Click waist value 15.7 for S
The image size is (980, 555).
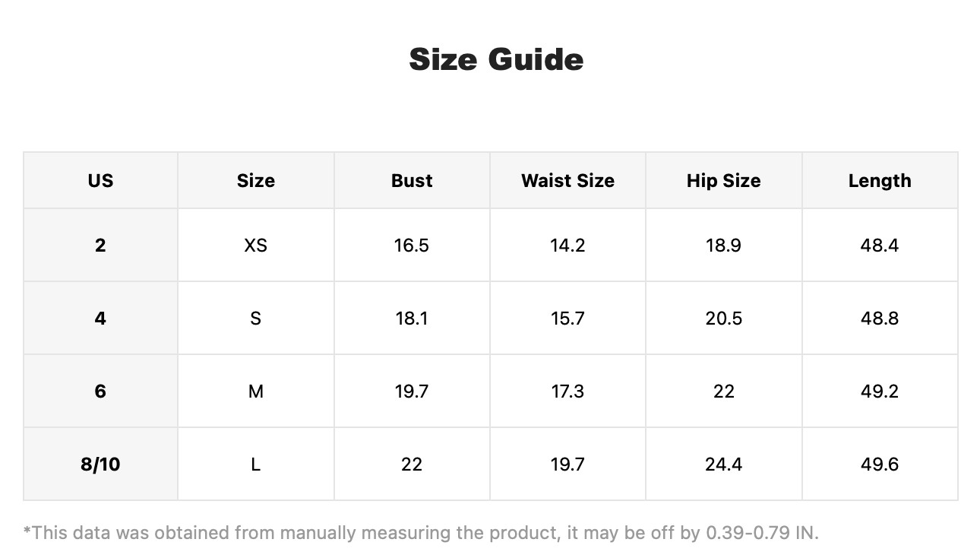click(x=567, y=319)
